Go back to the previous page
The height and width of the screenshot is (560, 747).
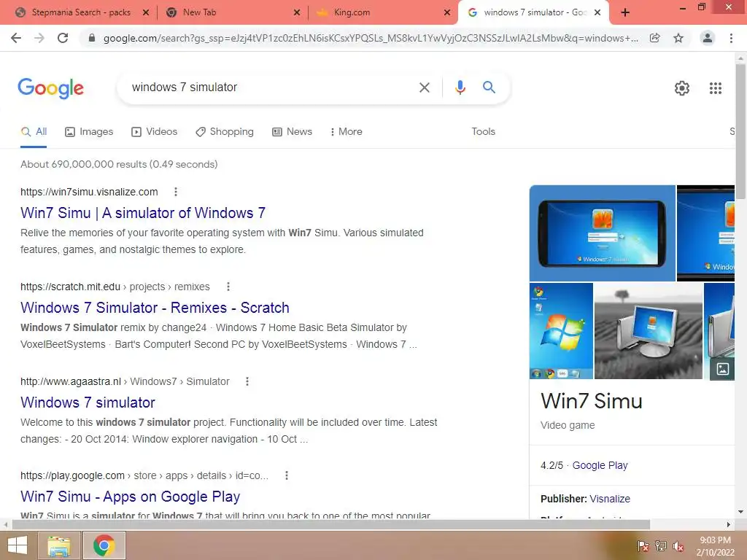pos(16,38)
